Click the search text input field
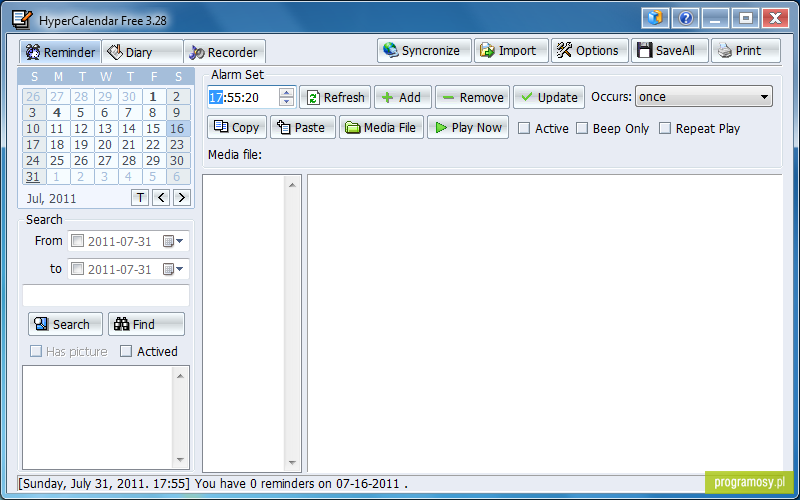Screen dimensions: 800x500 (x=106, y=295)
